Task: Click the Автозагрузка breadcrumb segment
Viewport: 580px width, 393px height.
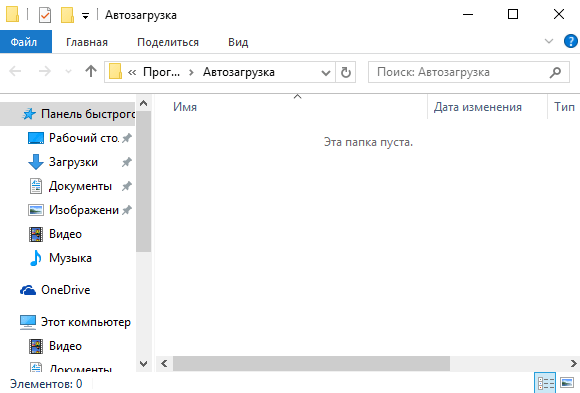Action: (239, 72)
